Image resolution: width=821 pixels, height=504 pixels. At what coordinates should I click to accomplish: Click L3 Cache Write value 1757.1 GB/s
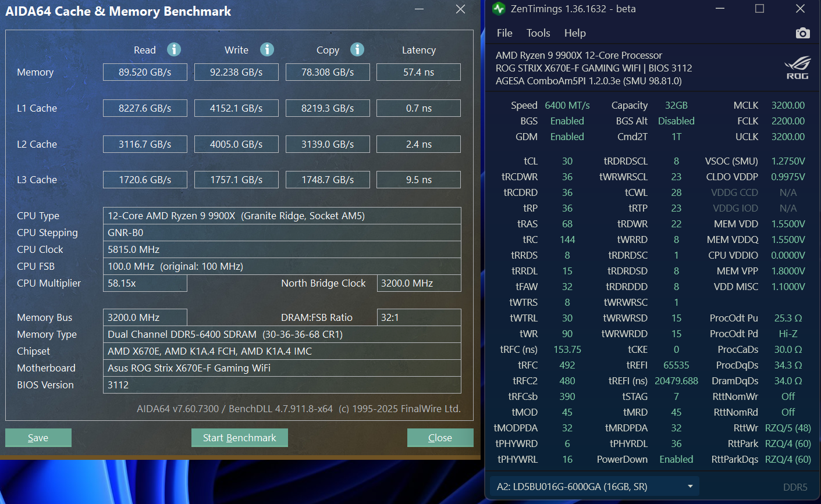236,180
